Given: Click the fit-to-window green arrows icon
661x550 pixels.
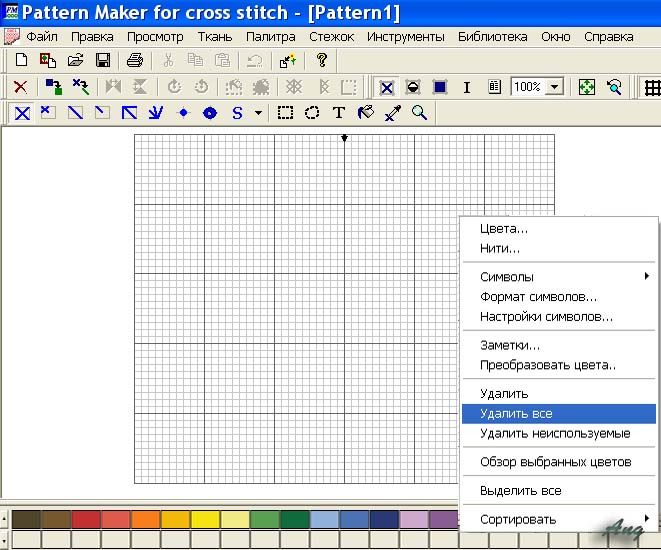Looking at the screenshot, I should pyautogui.click(x=587, y=87).
